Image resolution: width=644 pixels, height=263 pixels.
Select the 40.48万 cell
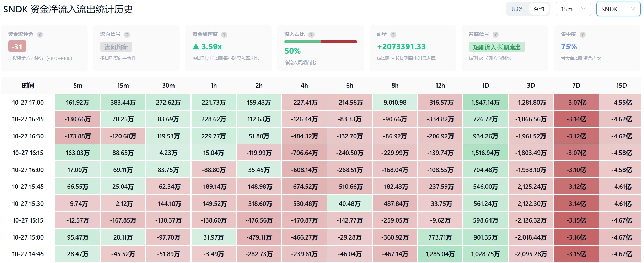tap(350, 204)
